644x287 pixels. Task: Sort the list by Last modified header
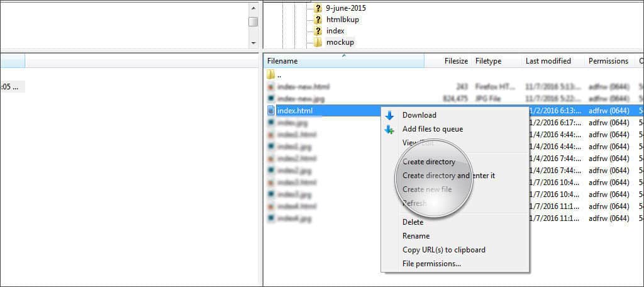click(548, 61)
